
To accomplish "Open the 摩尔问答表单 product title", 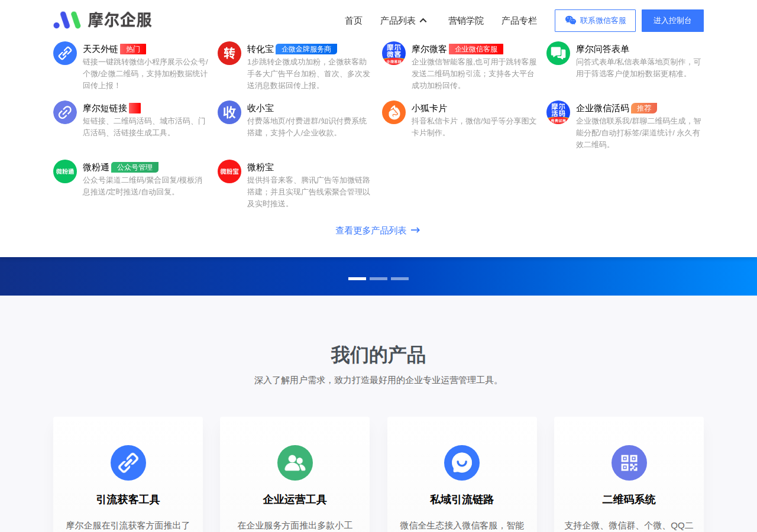I will [x=603, y=49].
